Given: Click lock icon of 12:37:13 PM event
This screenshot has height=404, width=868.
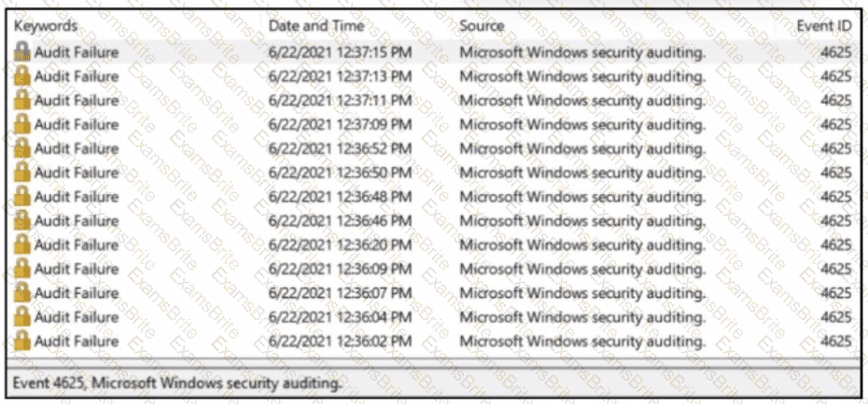Looking at the screenshot, I should [x=22, y=77].
